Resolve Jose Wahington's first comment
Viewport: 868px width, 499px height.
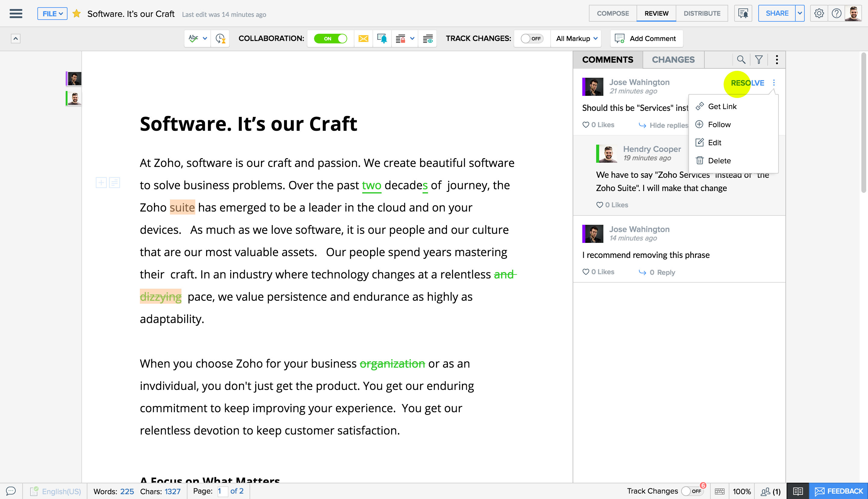click(747, 83)
